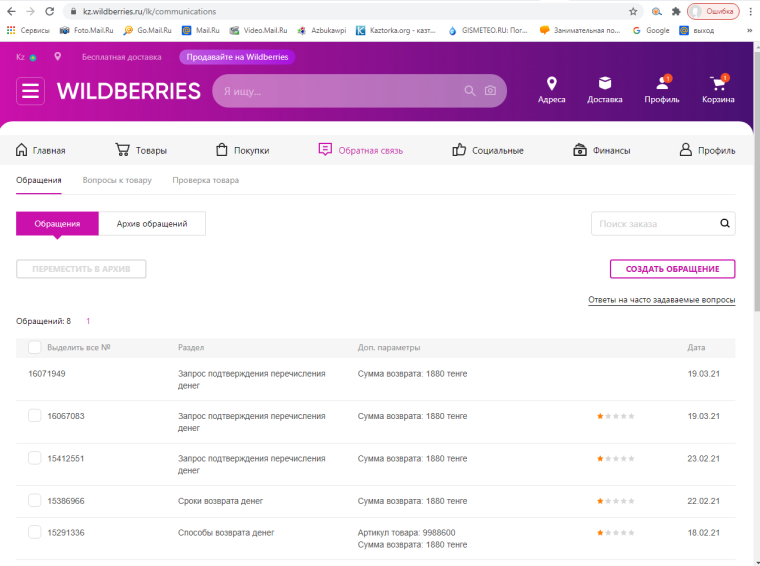Bookmark this page with star icon
The height and width of the screenshot is (566, 760).
click(633, 11)
